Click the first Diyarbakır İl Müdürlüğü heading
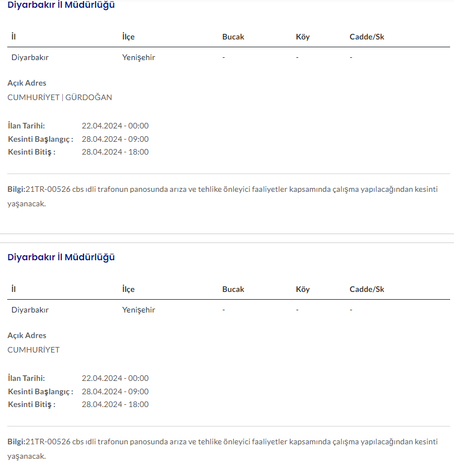This screenshot has height=476, width=454. (61, 5)
